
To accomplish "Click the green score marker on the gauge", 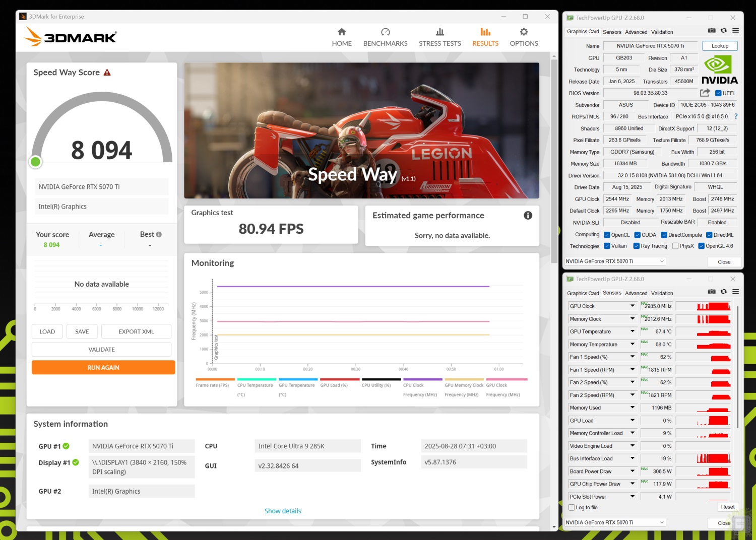I will tap(35, 162).
